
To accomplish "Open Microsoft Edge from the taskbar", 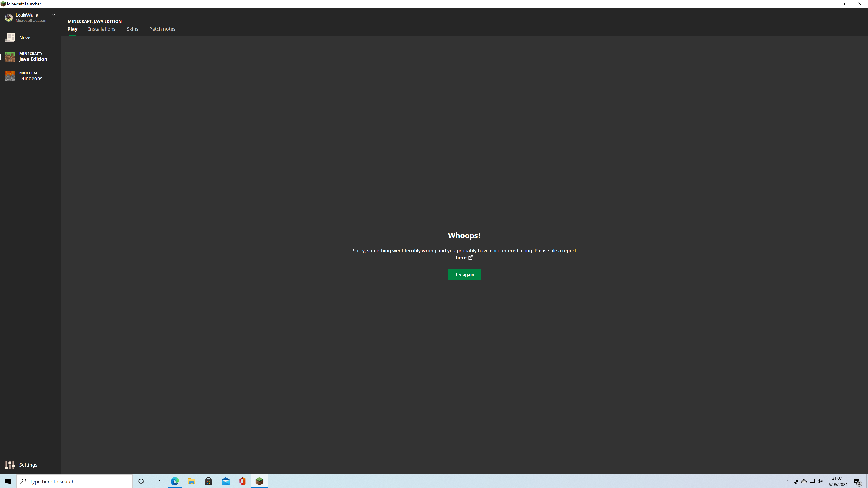I will coord(175,481).
